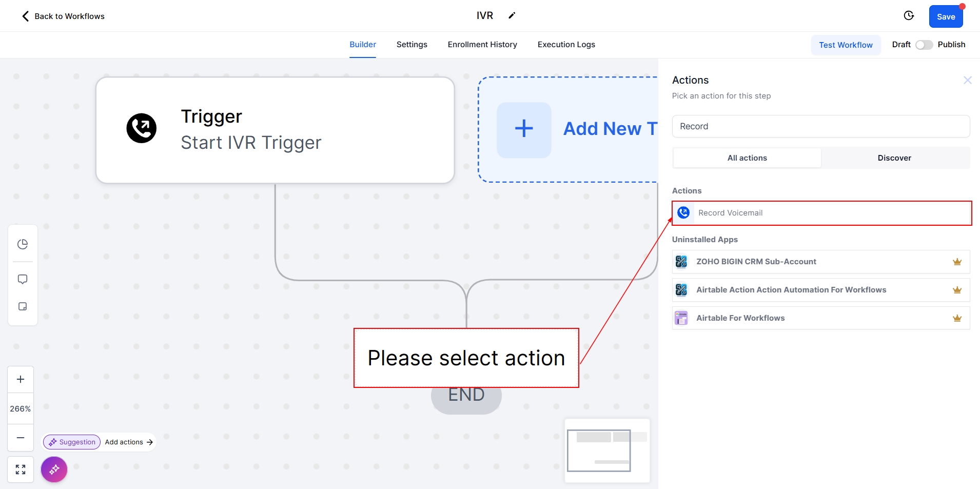Click the sticky note icon in the left toolbar
The height and width of the screenshot is (489, 980).
pos(23,306)
